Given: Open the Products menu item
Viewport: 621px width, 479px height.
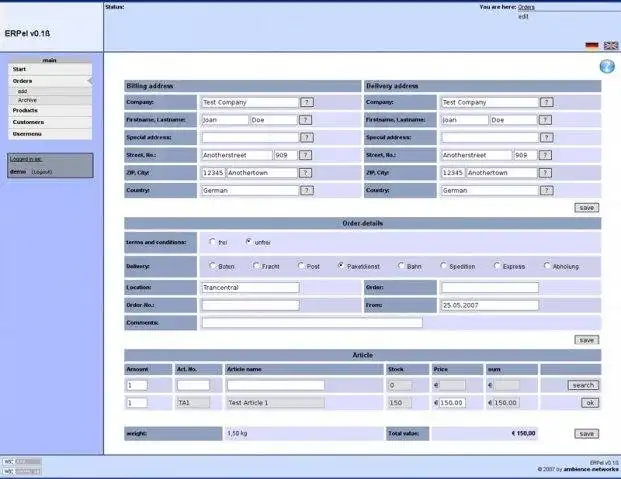Looking at the screenshot, I should [x=50, y=111].
